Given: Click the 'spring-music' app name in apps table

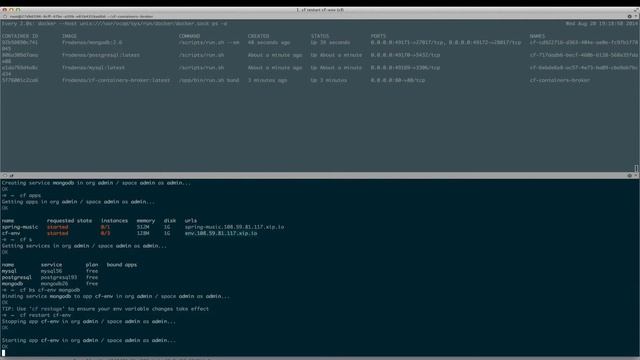Looking at the screenshot, I should [20, 227].
